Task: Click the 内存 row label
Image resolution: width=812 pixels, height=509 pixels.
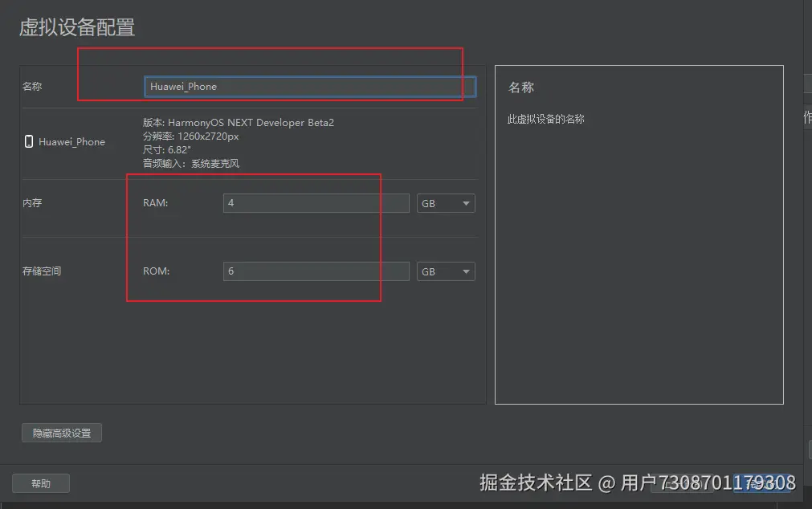Action: click(x=32, y=203)
